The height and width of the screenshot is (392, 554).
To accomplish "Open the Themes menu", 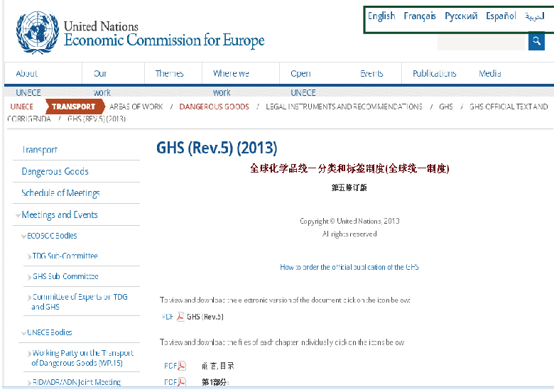I will (169, 74).
